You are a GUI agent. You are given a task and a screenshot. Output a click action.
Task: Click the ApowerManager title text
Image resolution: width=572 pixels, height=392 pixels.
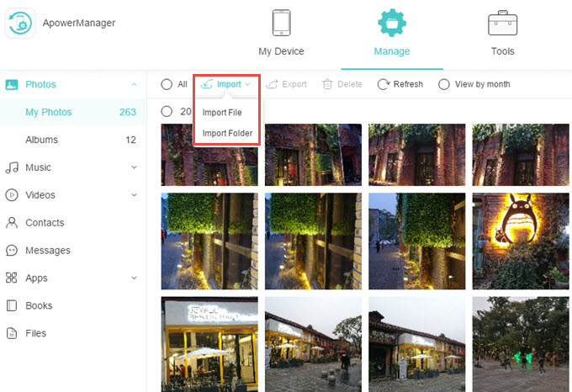[79, 23]
